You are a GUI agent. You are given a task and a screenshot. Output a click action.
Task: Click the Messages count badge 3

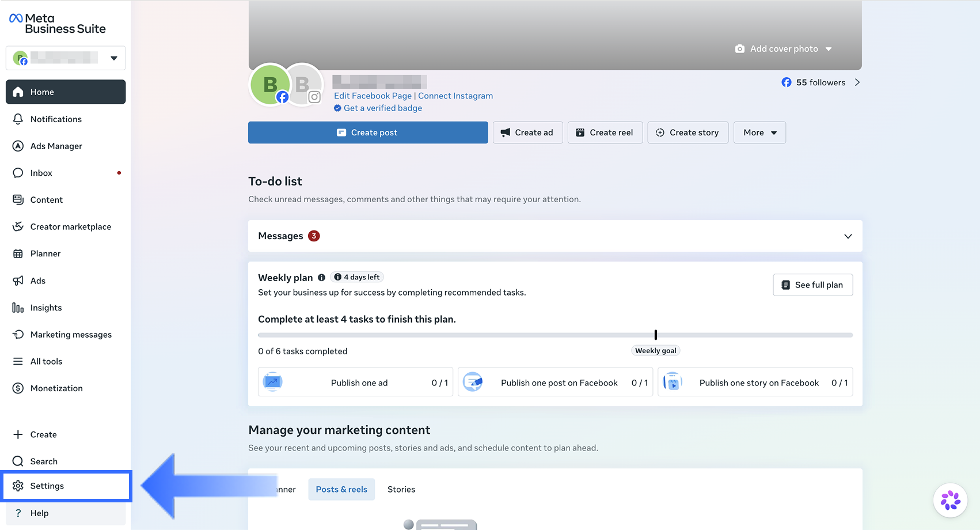(314, 236)
